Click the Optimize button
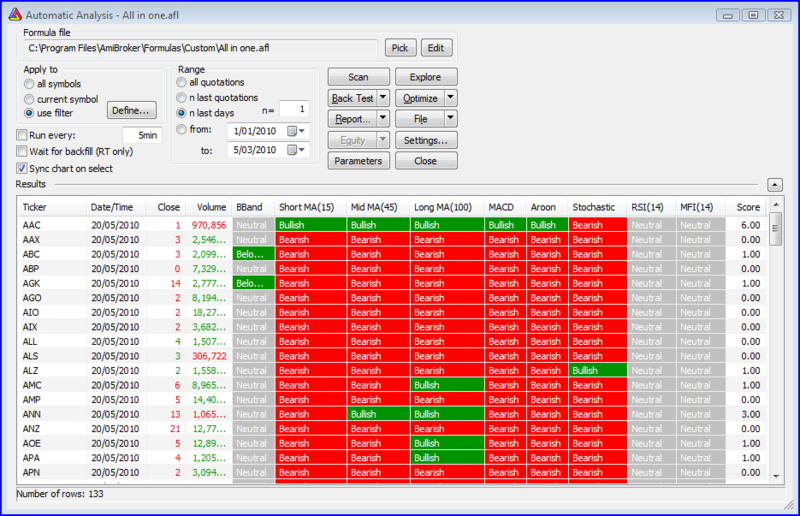The width and height of the screenshot is (800, 516). coord(420,98)
